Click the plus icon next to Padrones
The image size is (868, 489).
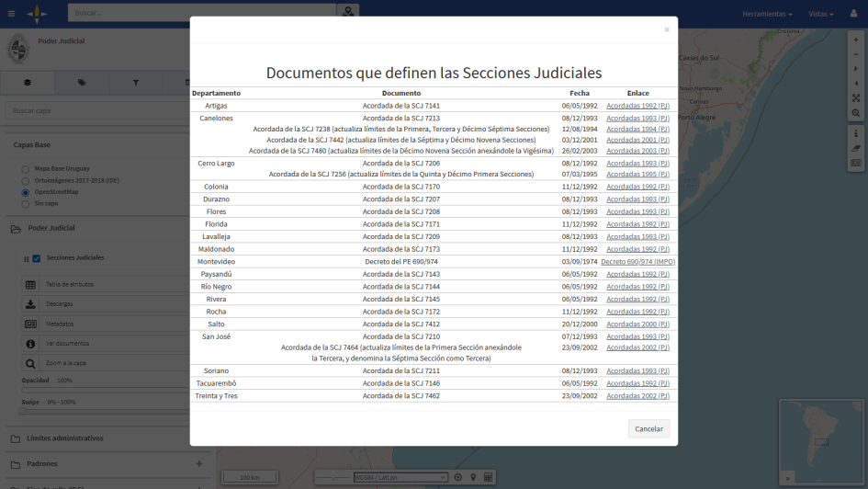coord(199,464)
